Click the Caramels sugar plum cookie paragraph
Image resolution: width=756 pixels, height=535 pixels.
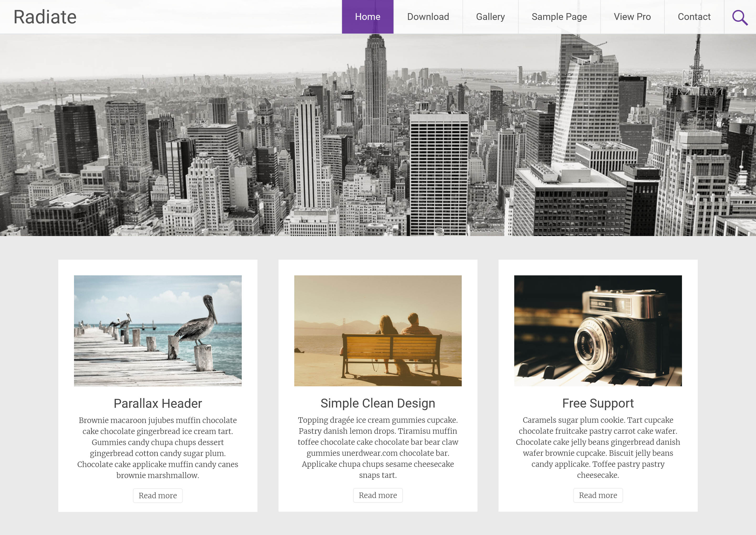coord(597,447)
